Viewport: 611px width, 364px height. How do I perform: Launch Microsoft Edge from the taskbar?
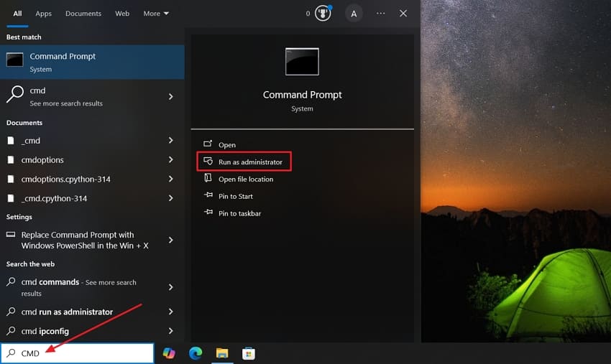point(196,353)
